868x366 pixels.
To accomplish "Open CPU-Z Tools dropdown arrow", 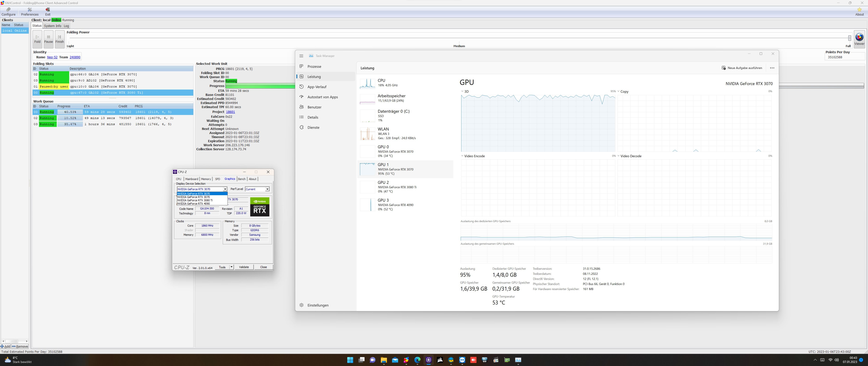I will pos(231,267).
